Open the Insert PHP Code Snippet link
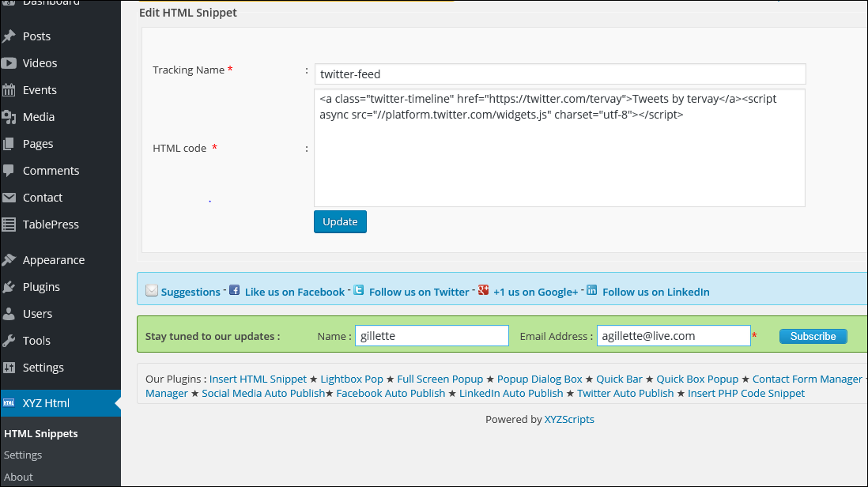The width and height of the screenshot is (868, 487). click(745, 393)
